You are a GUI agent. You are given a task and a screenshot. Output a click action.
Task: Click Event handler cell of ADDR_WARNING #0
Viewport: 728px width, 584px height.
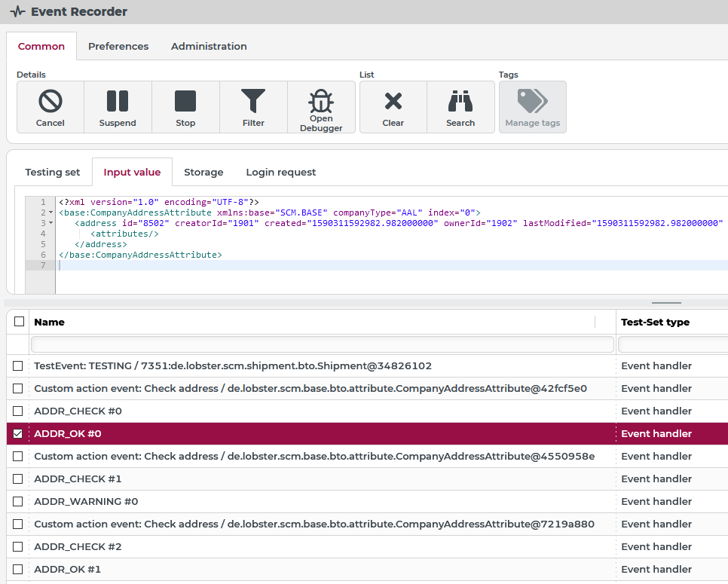(656, 501)
